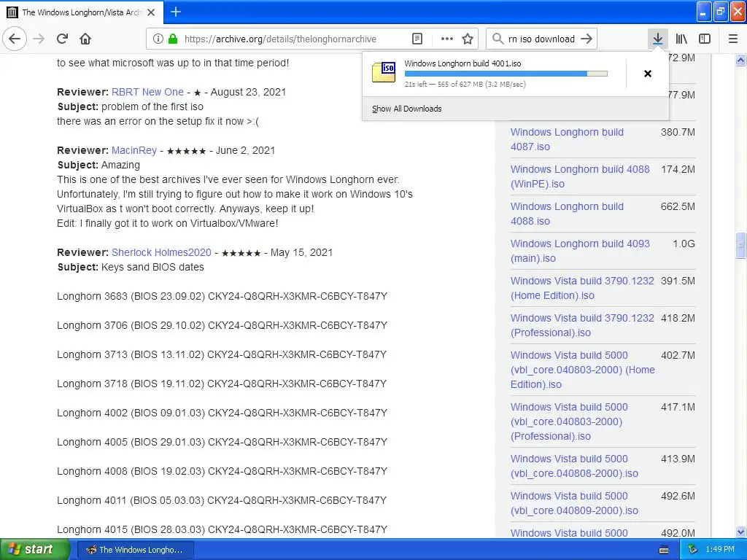
Task: Bookmark this page with the star
Action: [468, 39]
